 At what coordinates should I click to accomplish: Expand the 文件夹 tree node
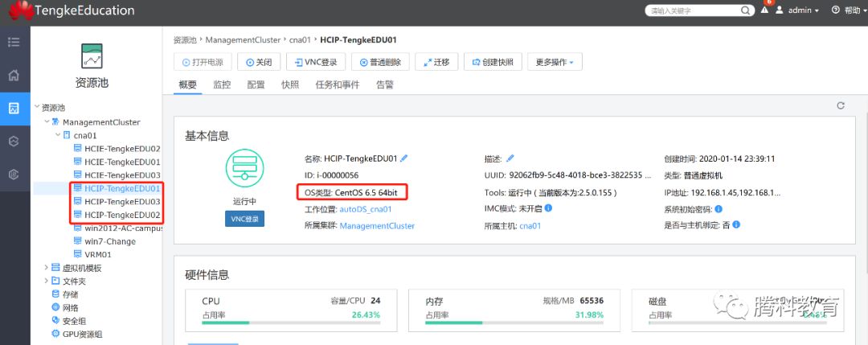tap(47, 281)
